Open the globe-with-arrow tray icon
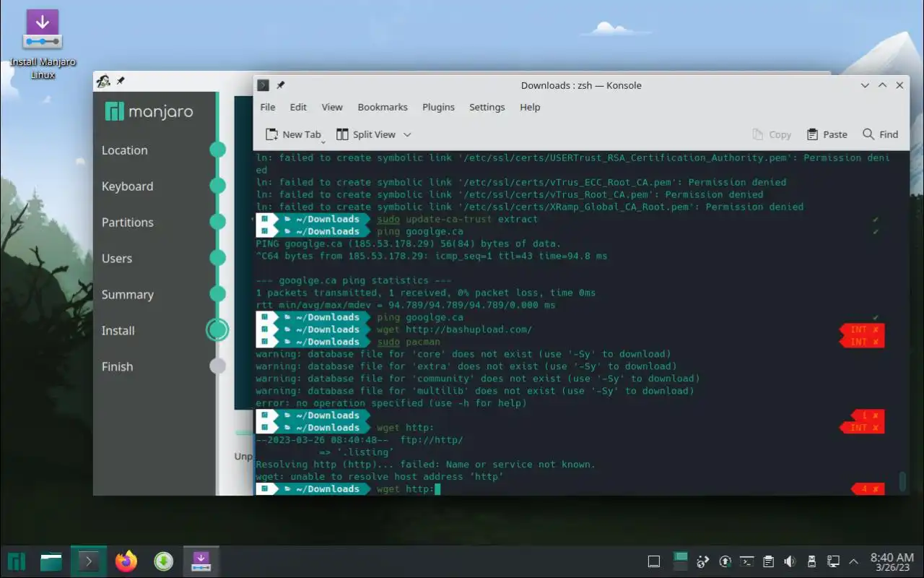 (x=703, y=561)
